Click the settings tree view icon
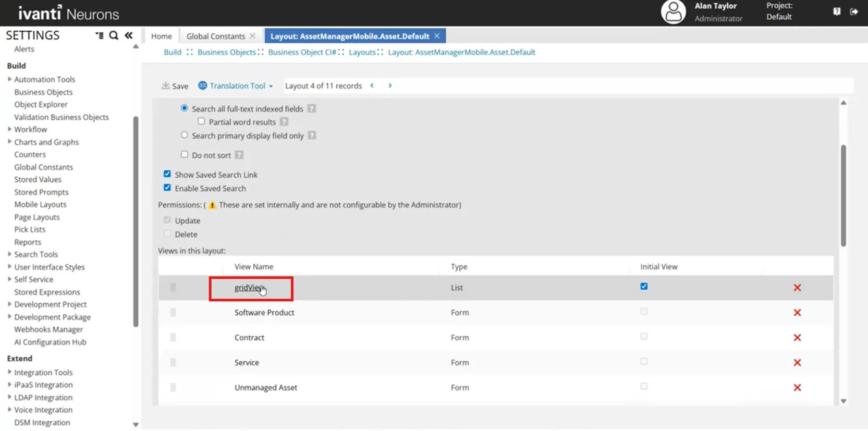868x431 pixels. pyautogui.click(x=99, y=35)
